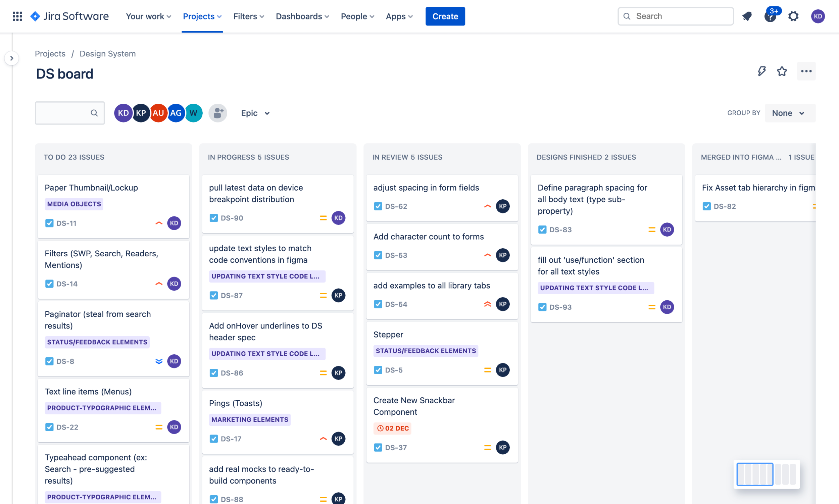The image size is (839, 504).
Task: Star the DS board
Action: click(x=782, y=71)
